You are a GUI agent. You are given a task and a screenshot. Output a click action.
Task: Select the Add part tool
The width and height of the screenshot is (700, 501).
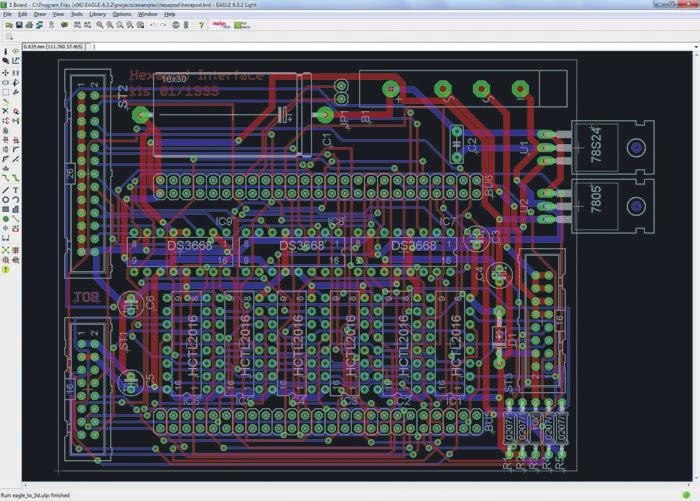point(16,111)
